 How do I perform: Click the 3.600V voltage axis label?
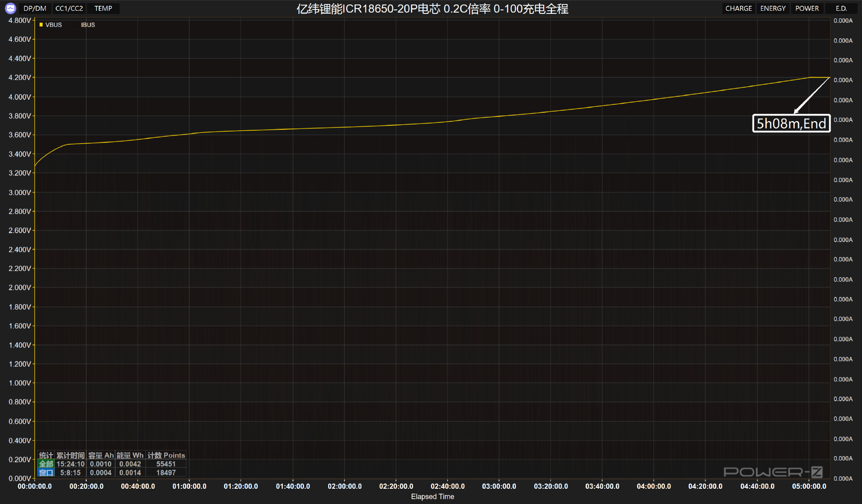click(x=20, y=135)
